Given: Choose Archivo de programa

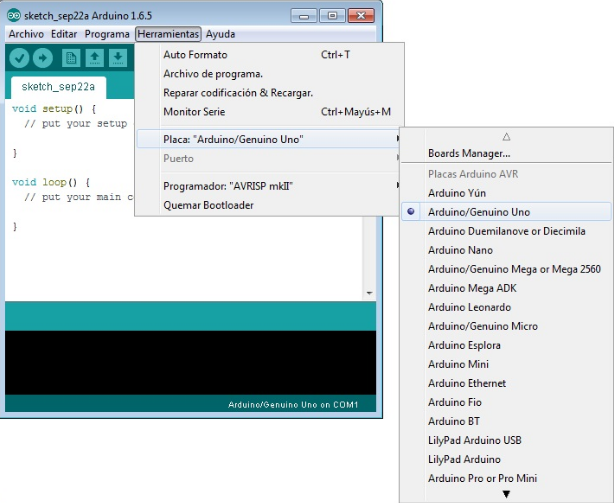Looking at the screenshot, I should coord(269,74).
